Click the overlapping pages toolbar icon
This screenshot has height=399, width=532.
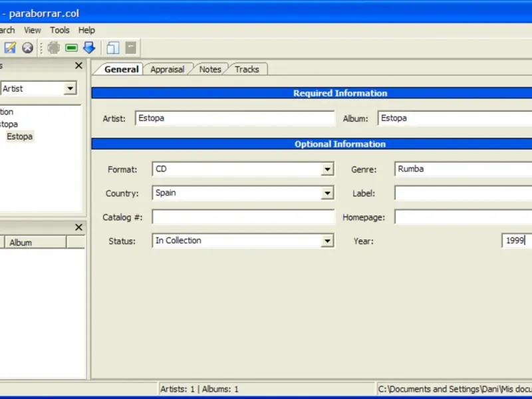point(113,48)
